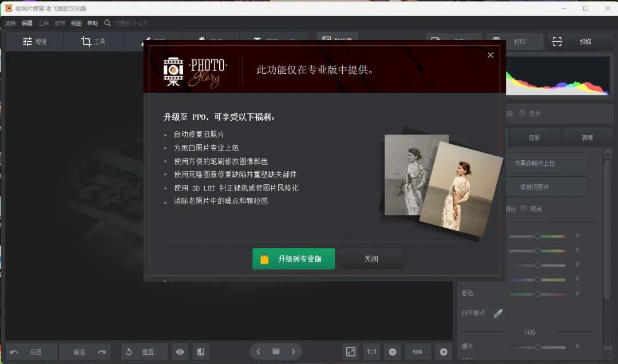Click the 前进 label in the bottom bar
This screenshot has width=618, height=364.
[79, 352]
